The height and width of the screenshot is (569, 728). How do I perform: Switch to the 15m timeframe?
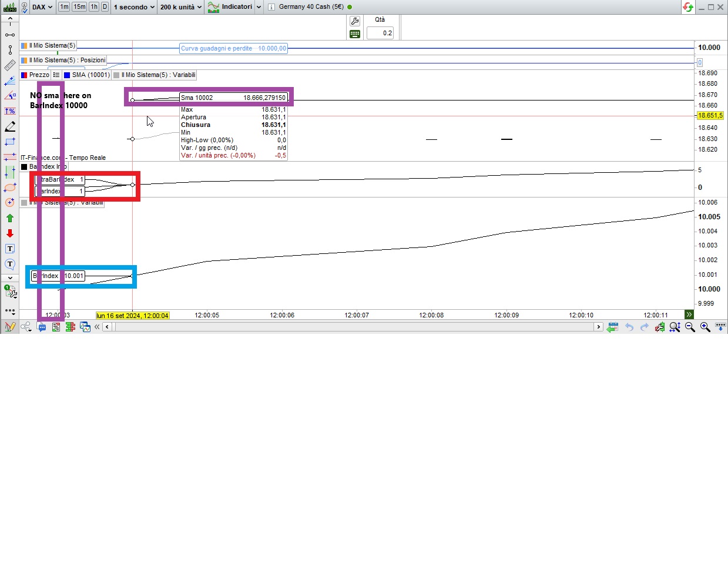click(x=79, y=7)
